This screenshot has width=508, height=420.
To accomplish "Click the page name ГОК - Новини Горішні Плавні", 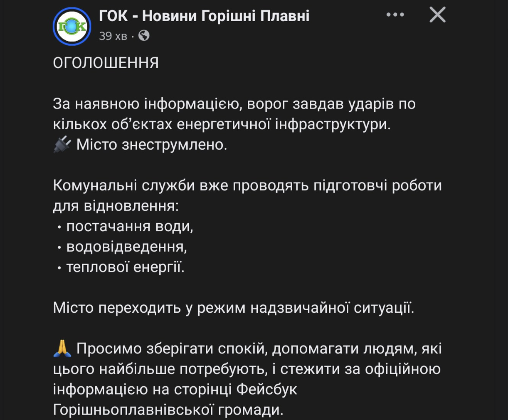I will click(x=204, y=16).
